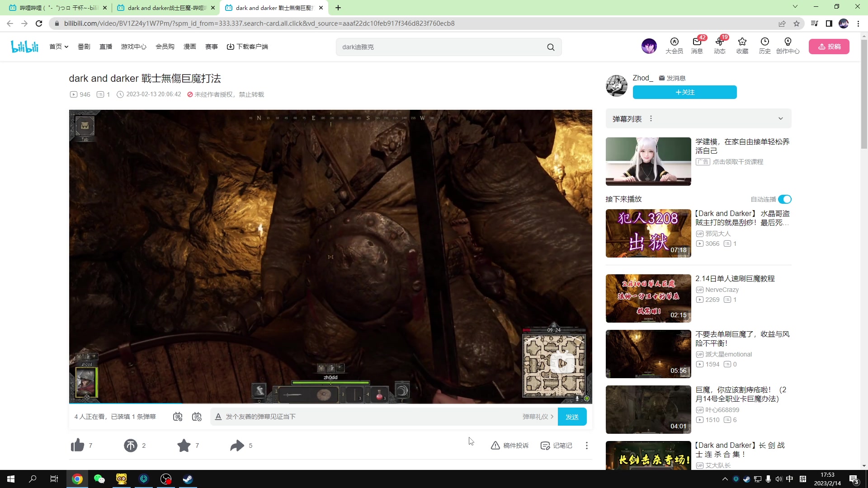Screen dimensions: 868x488
Task: Open 弹幕礼仪 chevron link
Action: click(x=538, y=417)
